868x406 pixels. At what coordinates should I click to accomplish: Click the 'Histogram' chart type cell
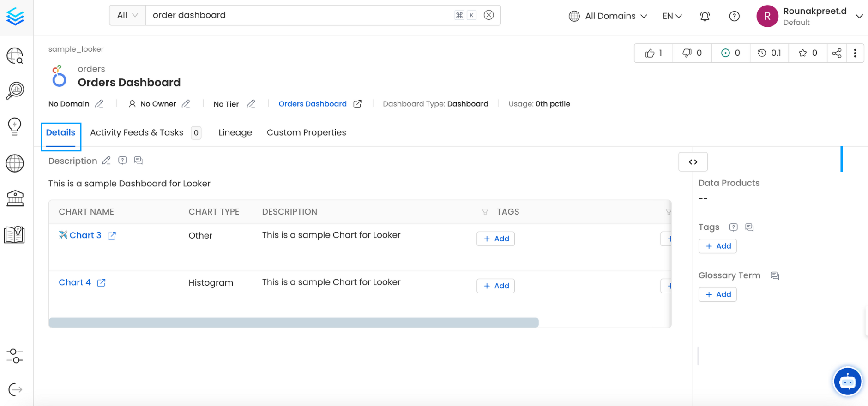(211, 283)
